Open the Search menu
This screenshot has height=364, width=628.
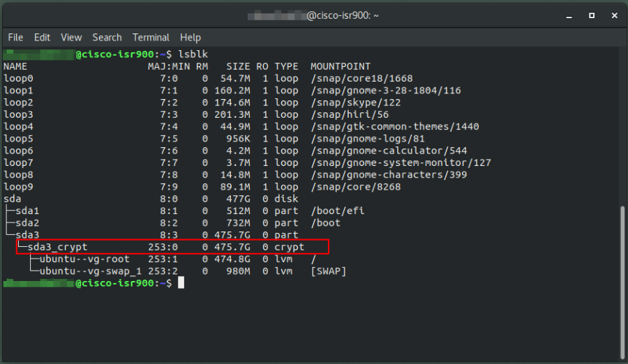107,37
